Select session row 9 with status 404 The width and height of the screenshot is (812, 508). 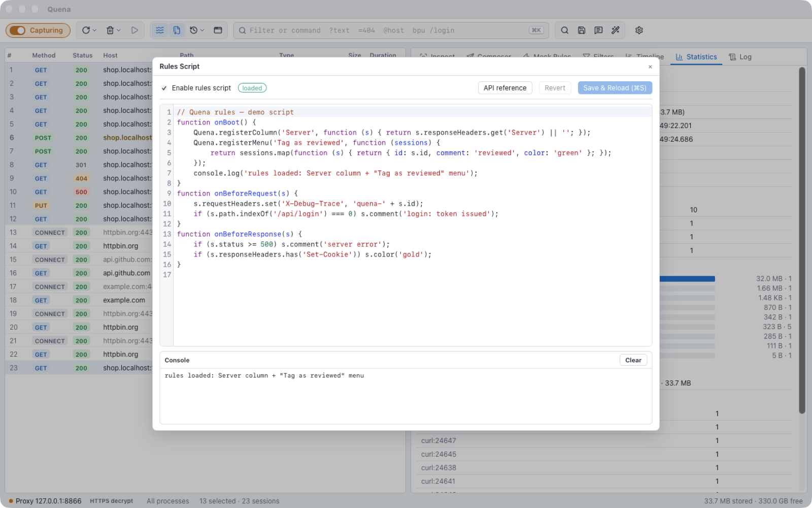pos(79,178)
